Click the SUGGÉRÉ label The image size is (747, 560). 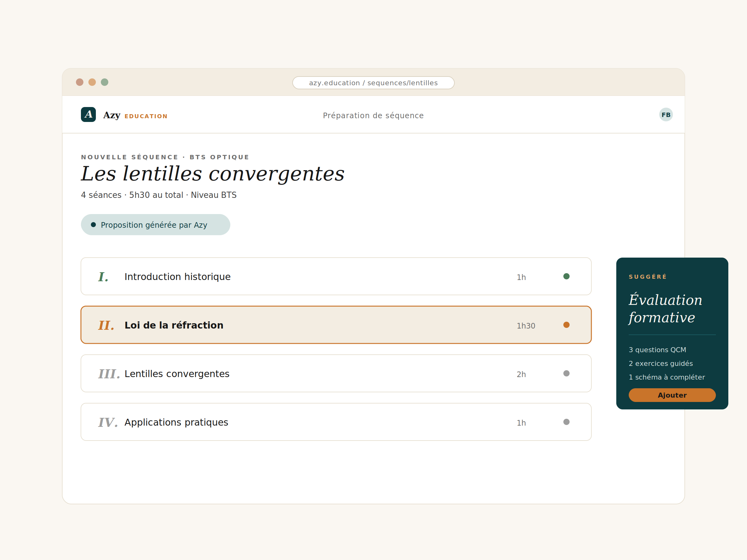tap(648, 277)
